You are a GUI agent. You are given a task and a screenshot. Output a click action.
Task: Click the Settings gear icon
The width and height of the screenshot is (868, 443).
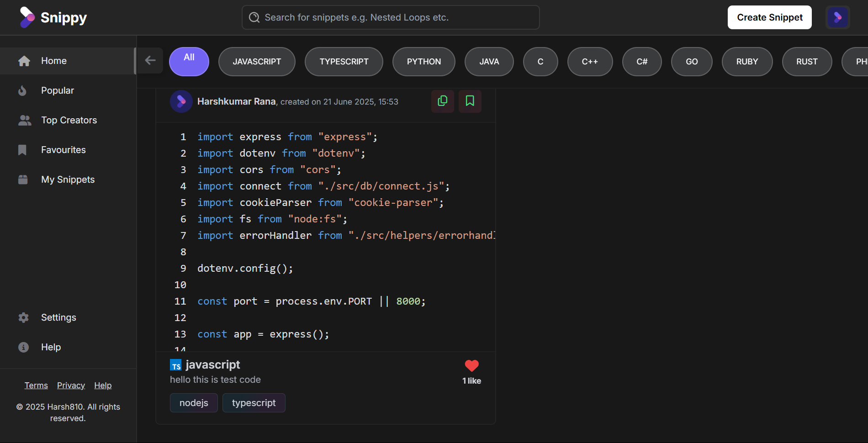pyautogui.click(x=23, y=317)
